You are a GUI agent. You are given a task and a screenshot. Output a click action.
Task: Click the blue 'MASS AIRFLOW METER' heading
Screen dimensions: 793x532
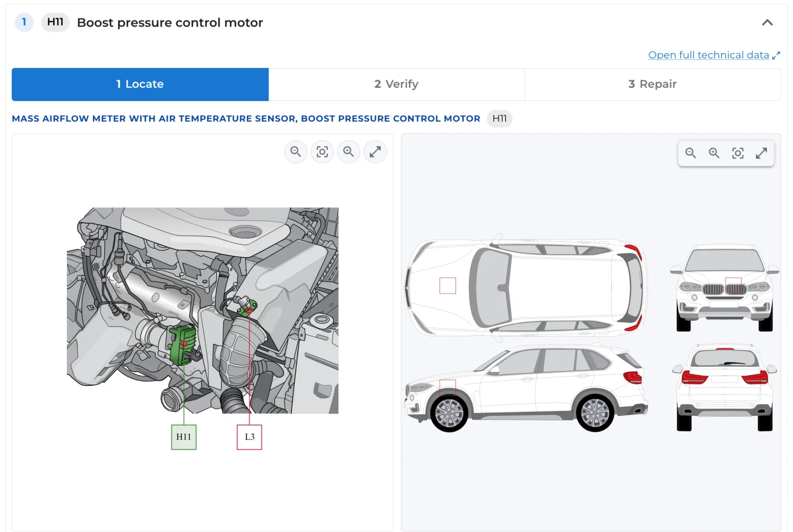pyautogui.click(x=246, y=118)
